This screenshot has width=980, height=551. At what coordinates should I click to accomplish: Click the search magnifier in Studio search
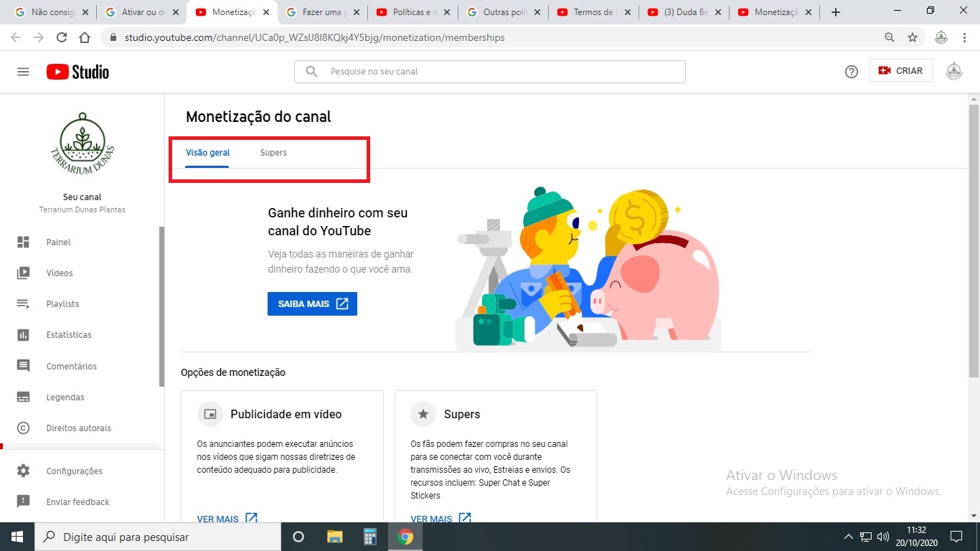(311, 72)
